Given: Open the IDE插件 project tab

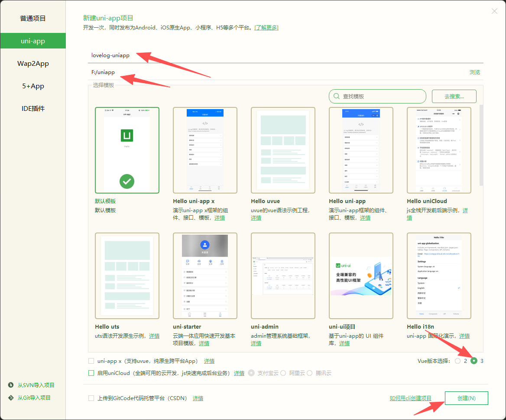Looking at the screenshot, I should [x=33, y=109].
